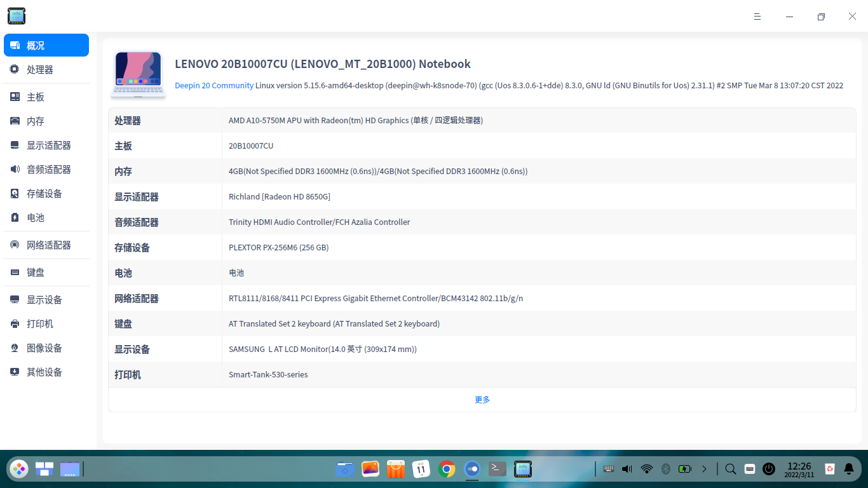This screenshot has width=868, height=488.
Task: Select 音频适配器 audio adapter in the sidebar
Action: (x=46, y=170)
